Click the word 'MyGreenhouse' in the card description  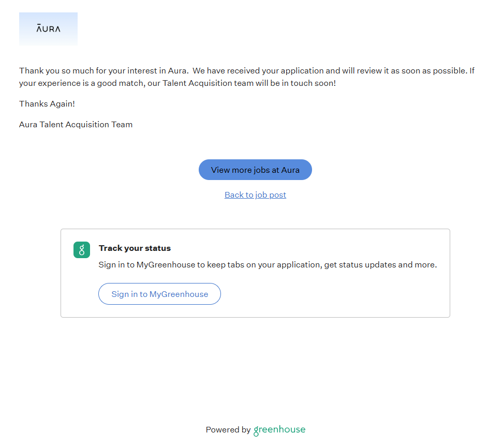click(x=166, y=265)
